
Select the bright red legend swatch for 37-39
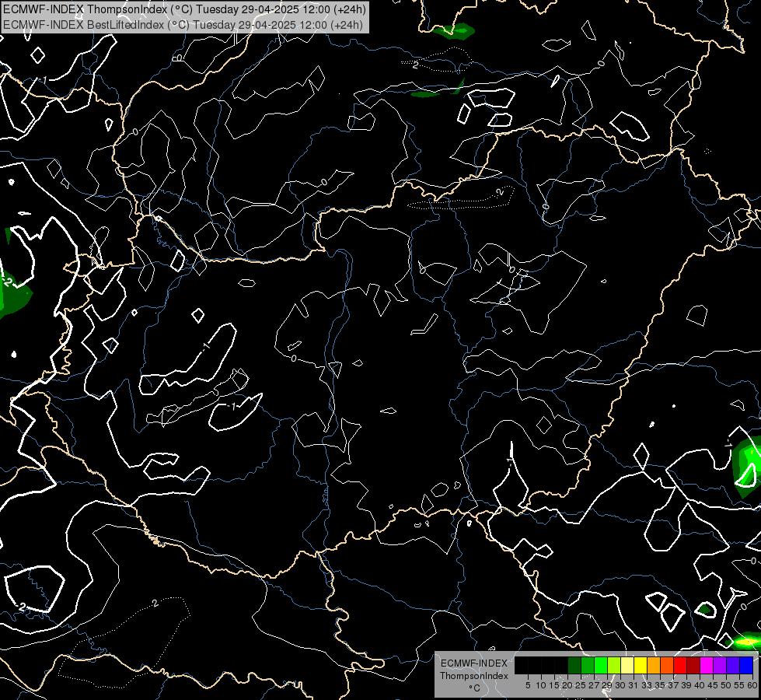coord(680,665)
